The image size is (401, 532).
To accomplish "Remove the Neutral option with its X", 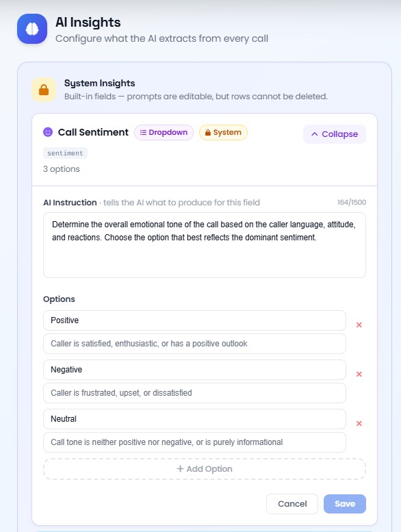I will pyautogui.click(x=359, y=423).
